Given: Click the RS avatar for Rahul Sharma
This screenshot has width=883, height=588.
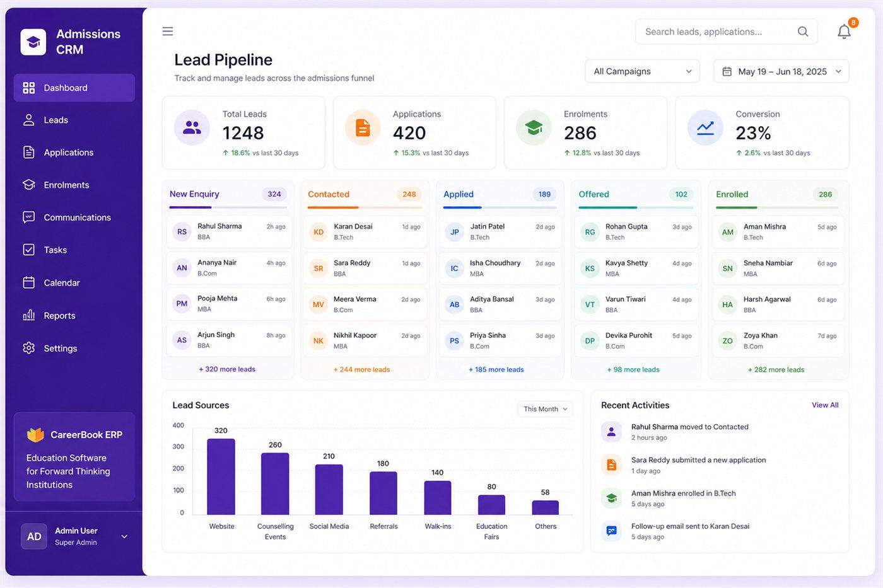Looking at the screenshot, I should 182,232.
